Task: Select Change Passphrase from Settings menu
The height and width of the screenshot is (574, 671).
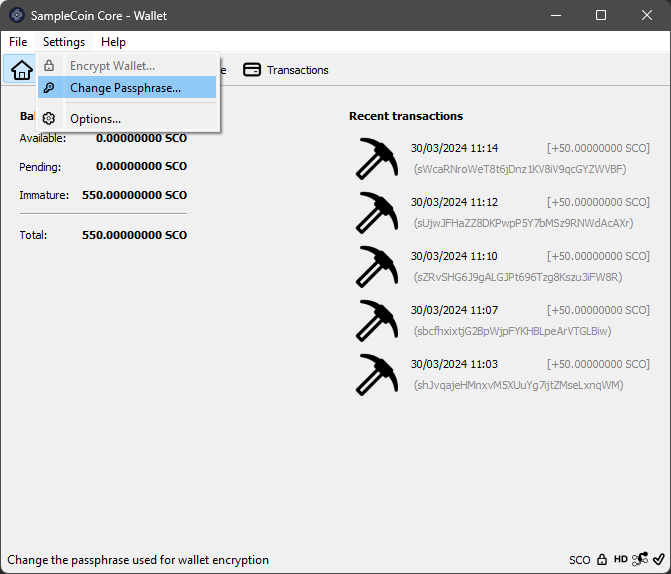Action: coord(125,88)
